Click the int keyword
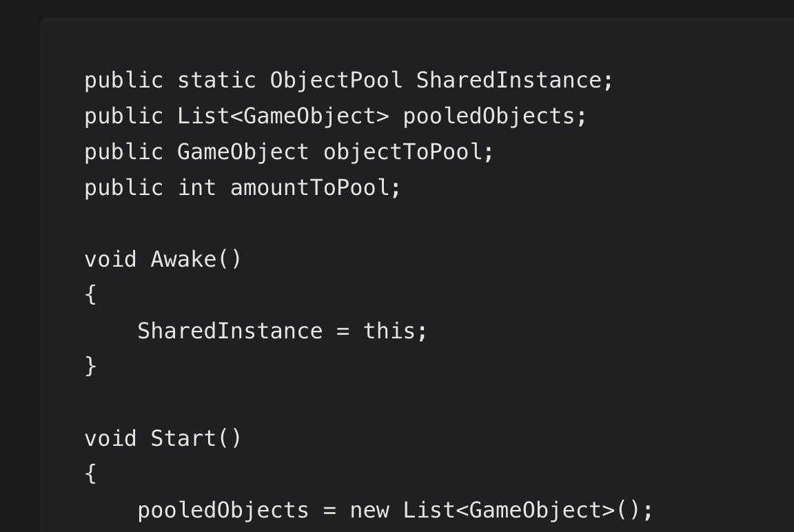The height and width of the screenshot is (532, 794). 196,187
